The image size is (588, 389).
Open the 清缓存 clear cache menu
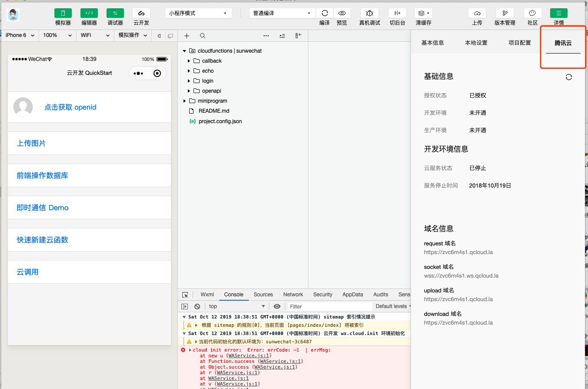pyautogui.click(x=423, y=13)
